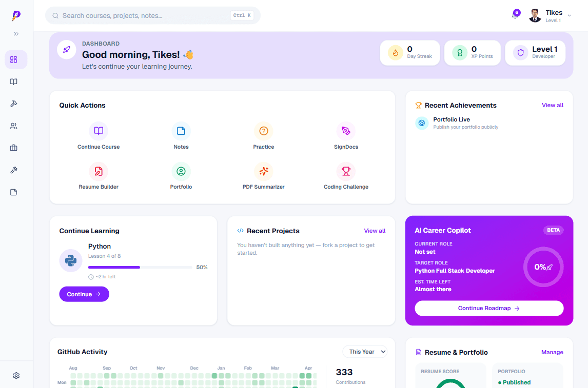Open the Continue Course quick action

coord(99,136)
